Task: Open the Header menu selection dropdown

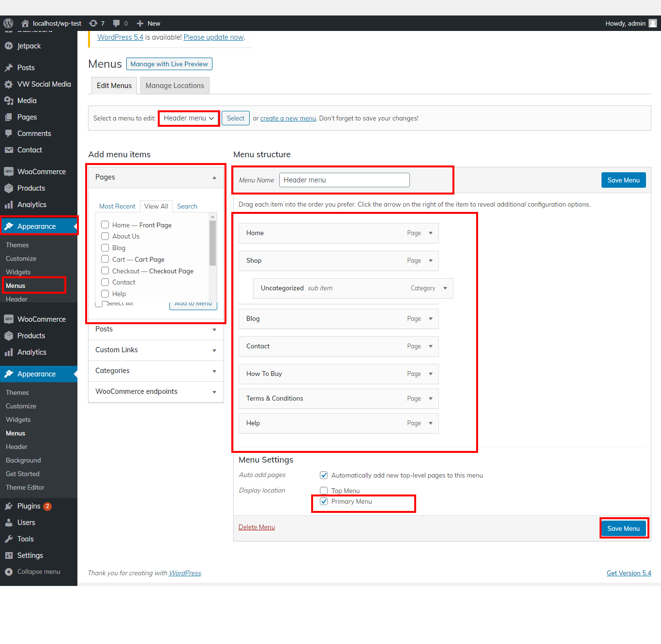Action: (x=189, y=118)
